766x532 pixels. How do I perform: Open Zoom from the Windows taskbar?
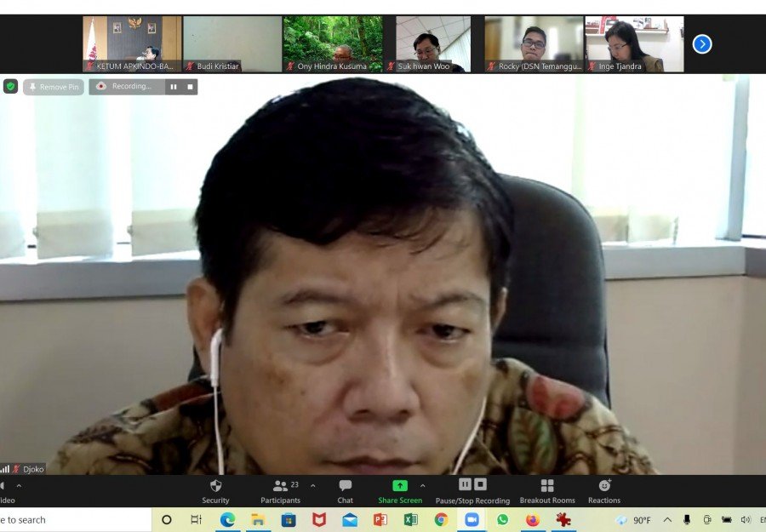(x=472, y=520)
